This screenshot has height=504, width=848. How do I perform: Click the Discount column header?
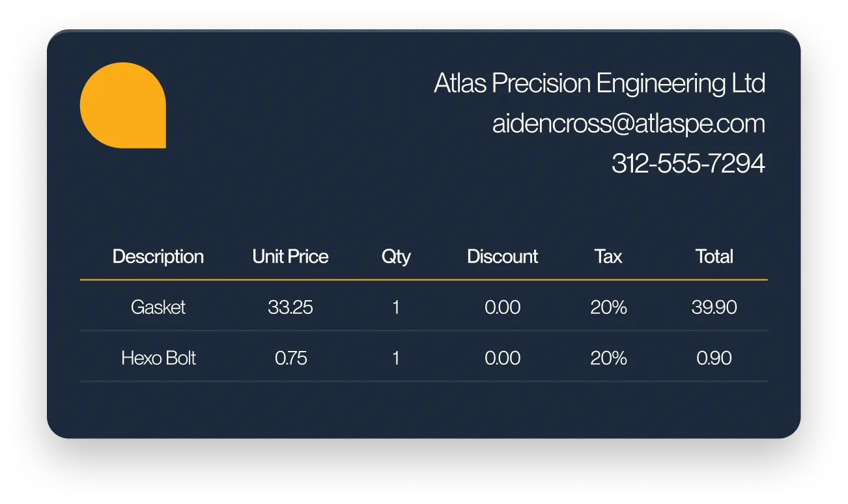503,257
